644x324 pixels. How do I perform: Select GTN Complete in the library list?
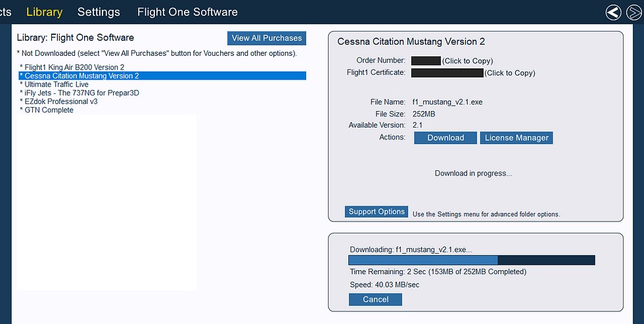point(162,110)
